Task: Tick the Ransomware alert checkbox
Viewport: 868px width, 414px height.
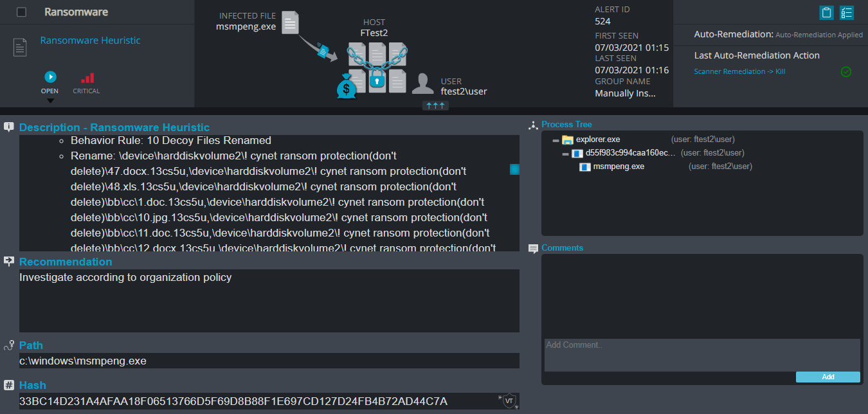Action: point(22,12)
